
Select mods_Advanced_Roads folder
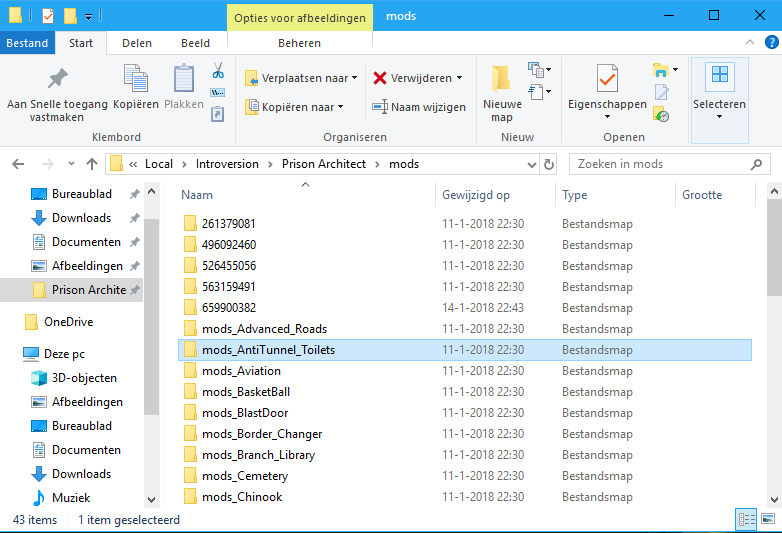(264, 329)
